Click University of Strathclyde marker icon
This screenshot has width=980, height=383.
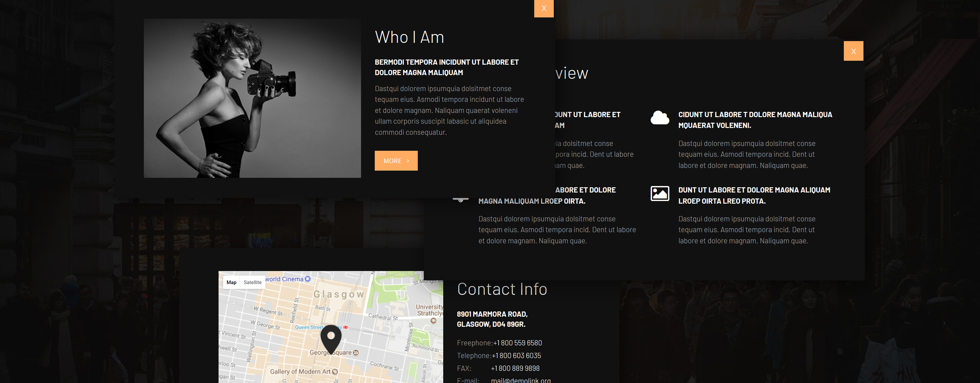click(x=433, y=321)
